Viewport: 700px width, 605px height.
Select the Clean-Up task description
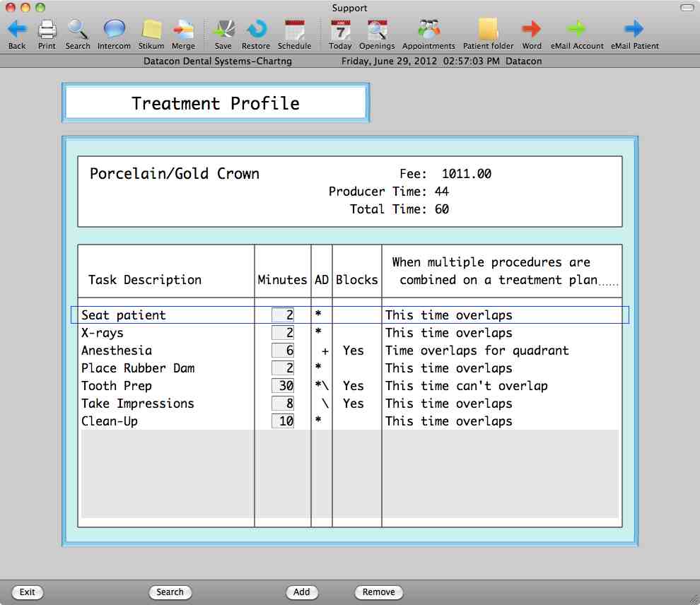tap(110, 421)
